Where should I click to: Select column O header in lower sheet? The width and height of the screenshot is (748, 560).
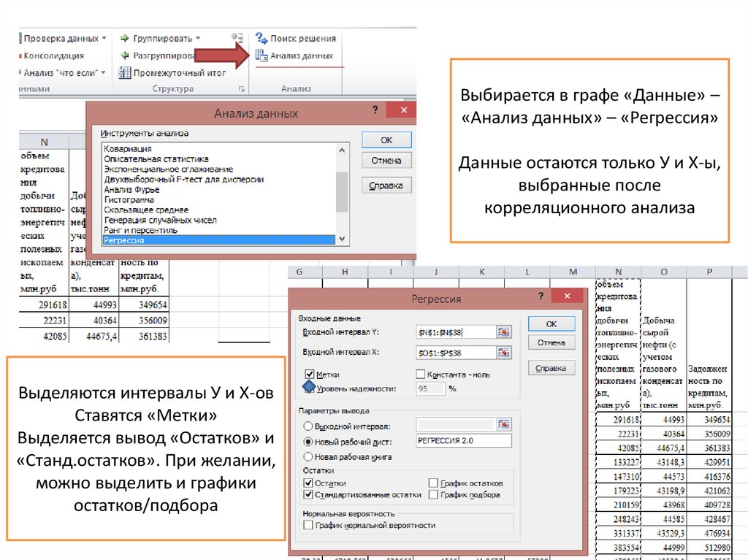coord(663,272)
